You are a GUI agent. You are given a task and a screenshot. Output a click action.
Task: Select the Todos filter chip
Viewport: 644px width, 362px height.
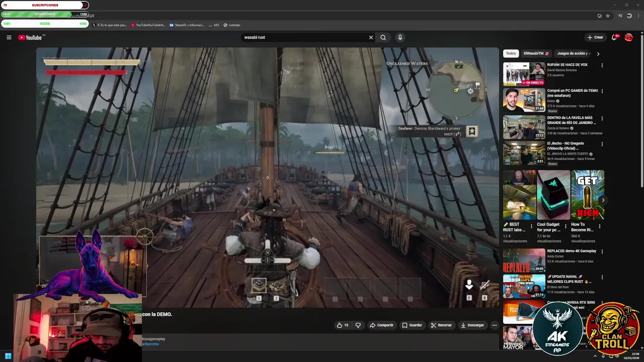click(511, 53)
